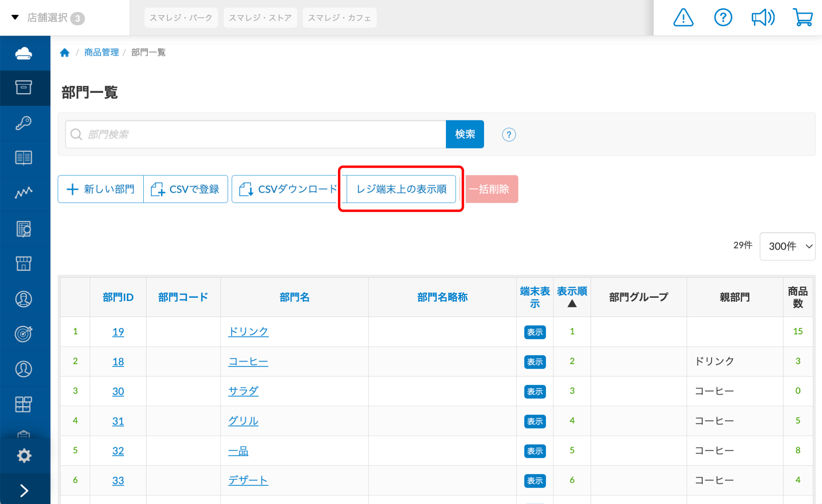Click the cloud logo in sidebar
822x504 pixels.
(24, 53)
